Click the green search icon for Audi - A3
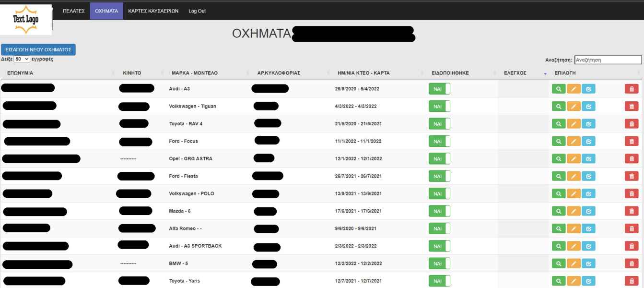The height and width of the screenshot is (288, 644). click(558, 89)
